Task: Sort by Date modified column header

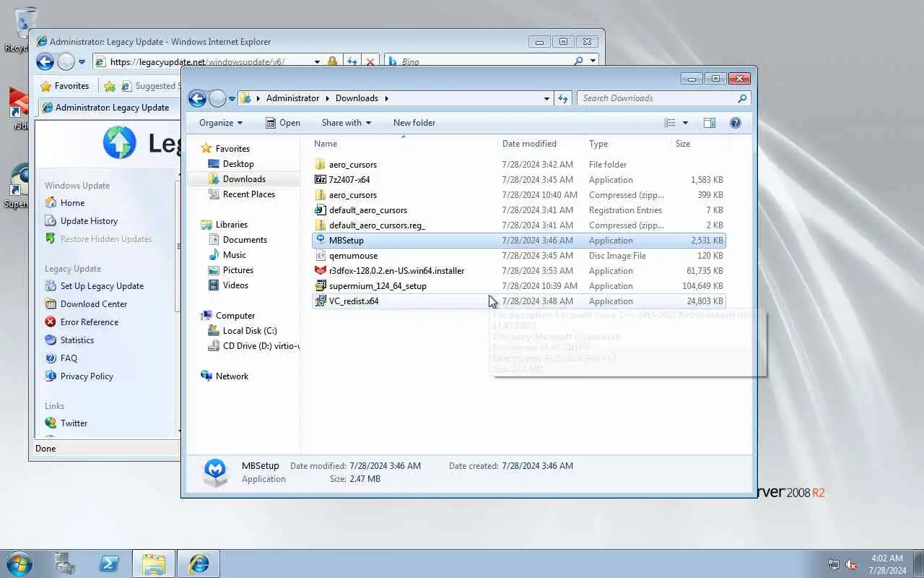Action: click(x=529, y=144)
